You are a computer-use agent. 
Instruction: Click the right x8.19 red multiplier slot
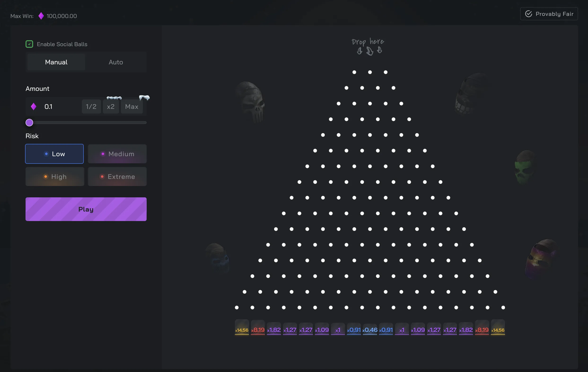pyautogui.click(x=482, y=327)
